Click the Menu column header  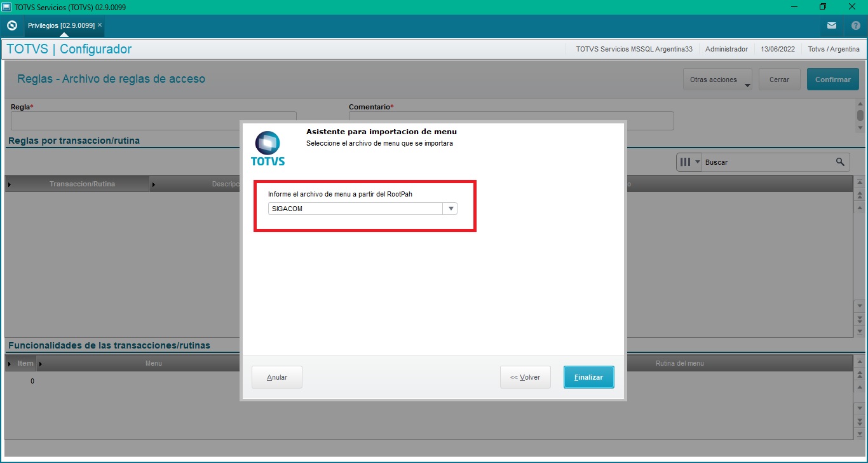point(153,363)
